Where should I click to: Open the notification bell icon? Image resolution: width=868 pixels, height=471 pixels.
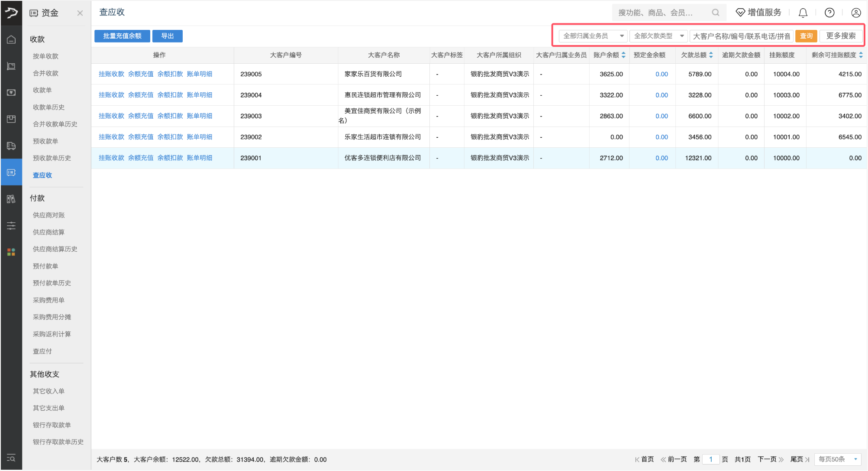(803, 13)
